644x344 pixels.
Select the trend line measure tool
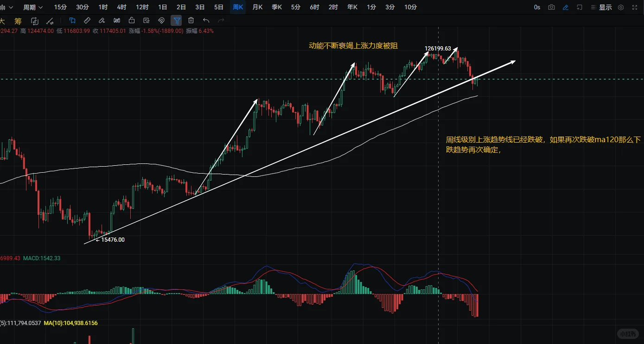(x=50, y=20)
